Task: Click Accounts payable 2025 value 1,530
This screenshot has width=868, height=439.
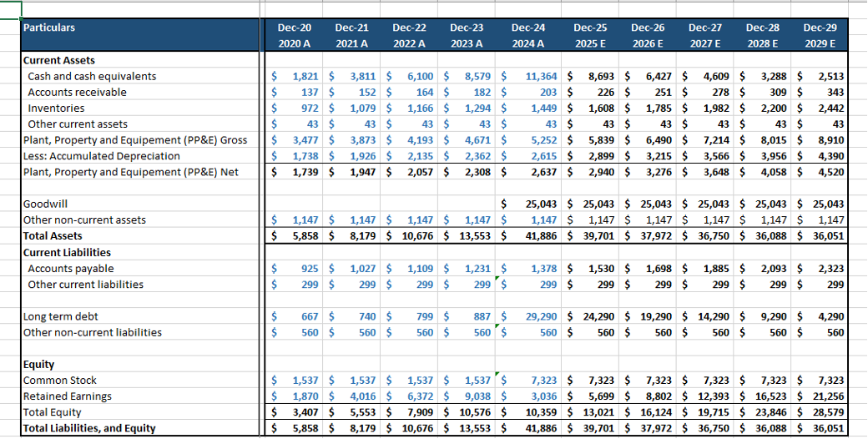Action: pos(601,269)
